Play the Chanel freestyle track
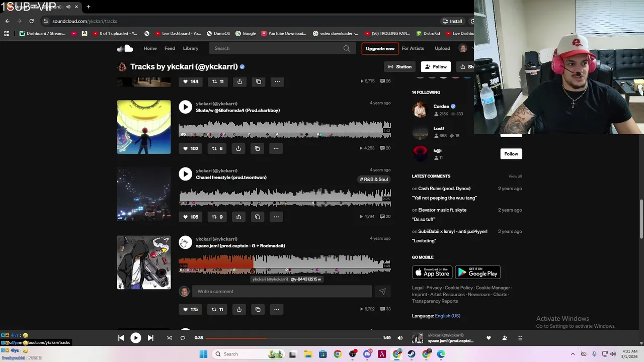 coord(185,174)
